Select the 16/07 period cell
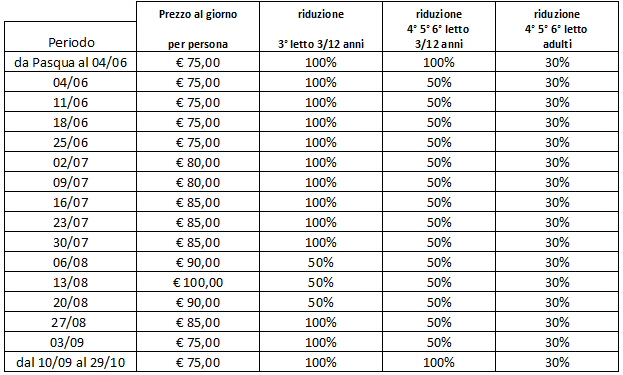The width and height of the screenshot is (623, 375). pyautogui.click(x=70, y=202)
